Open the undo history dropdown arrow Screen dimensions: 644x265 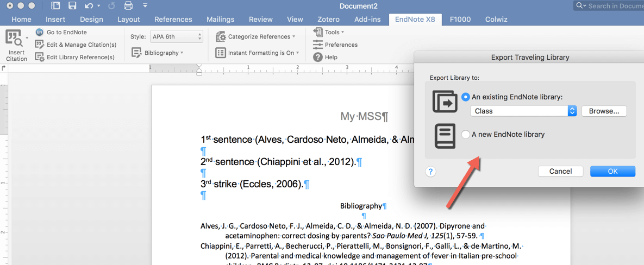(x=98, y=6)
